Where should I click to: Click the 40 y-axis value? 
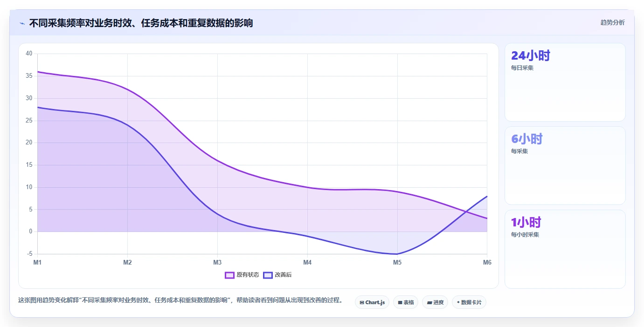pos(29,54)
